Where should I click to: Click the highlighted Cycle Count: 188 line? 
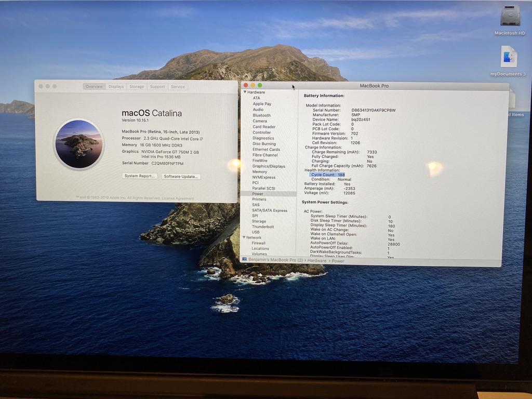pyautogui.click(x=327, y=175)
